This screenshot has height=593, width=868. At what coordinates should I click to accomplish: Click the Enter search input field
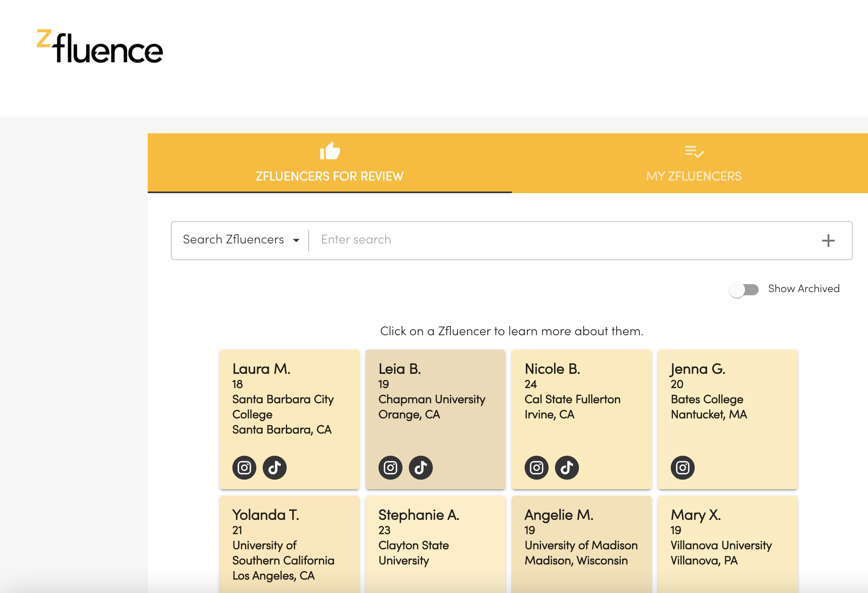563,239
